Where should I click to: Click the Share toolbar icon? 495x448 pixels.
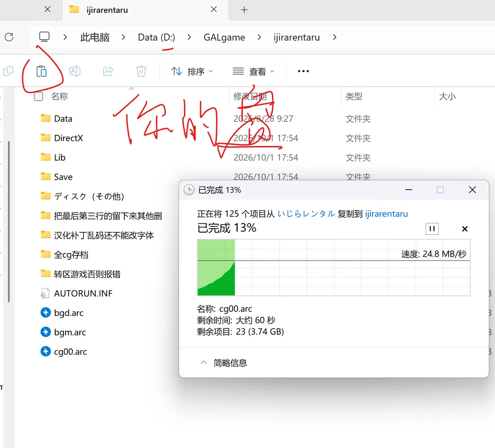click(x=108, y=71)
